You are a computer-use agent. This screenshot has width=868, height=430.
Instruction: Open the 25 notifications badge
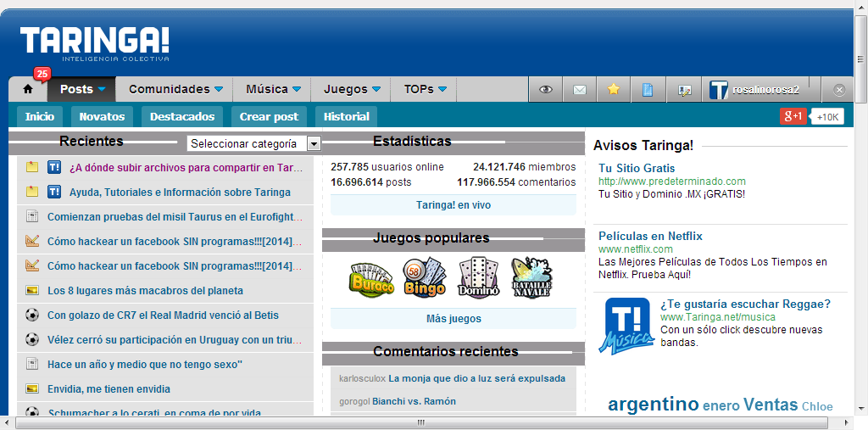coord(42,73)
